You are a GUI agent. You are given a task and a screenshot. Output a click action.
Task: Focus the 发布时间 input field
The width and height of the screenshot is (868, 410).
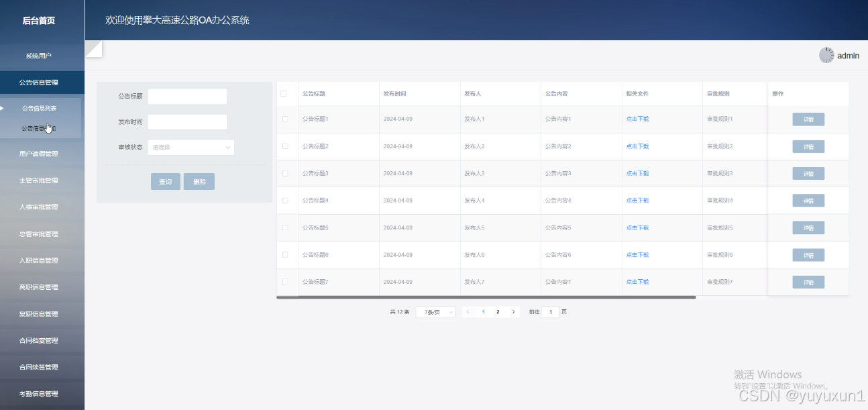(187, 122)
